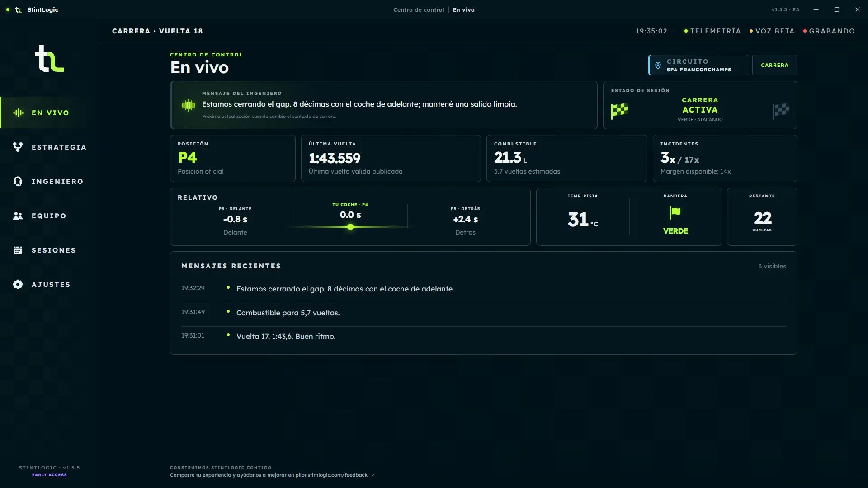The width and height of the screenshot is (868, 488).
Task: Click the large StintLogic sidebar logo
Action: (x=49, y=58)
